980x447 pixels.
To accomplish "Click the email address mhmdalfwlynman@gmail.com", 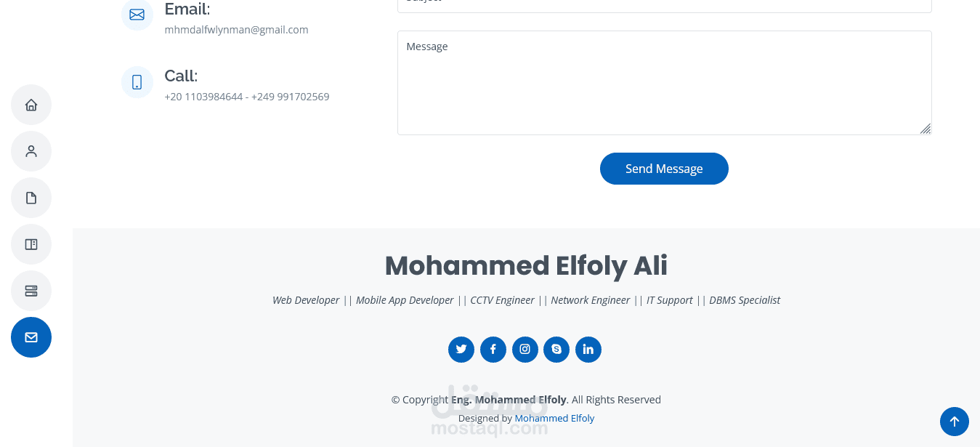I will [x=237, y=30].
